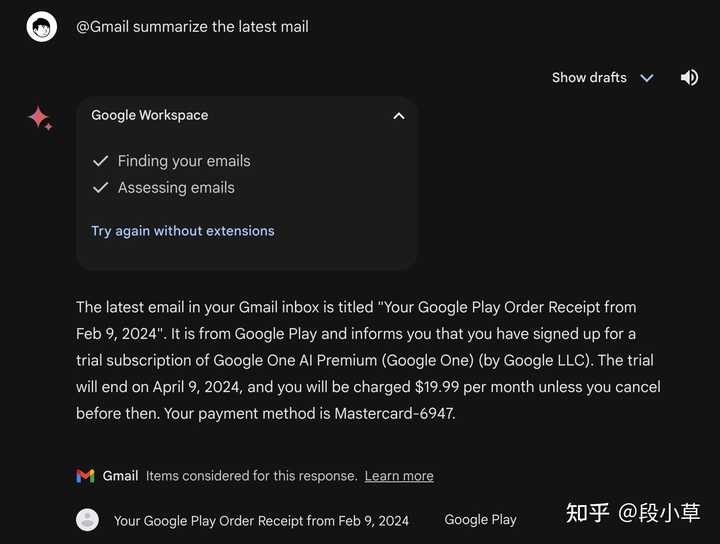
Task: Click the response summary paragraph
Action: click(368, 360)
